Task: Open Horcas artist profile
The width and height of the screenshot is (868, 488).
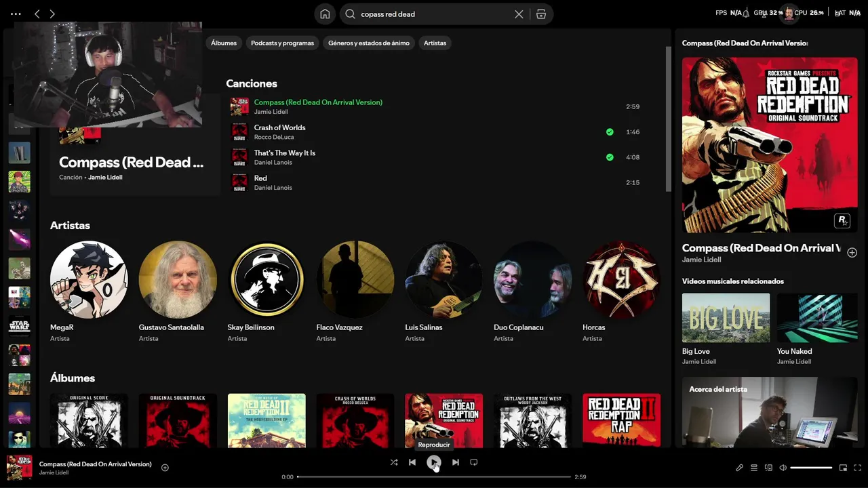Action: coord(622,290)
